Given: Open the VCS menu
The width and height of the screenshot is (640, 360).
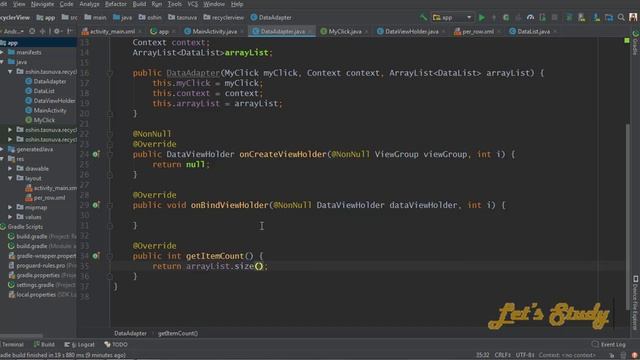Looking at the screenshot, I should click(193, 4).
